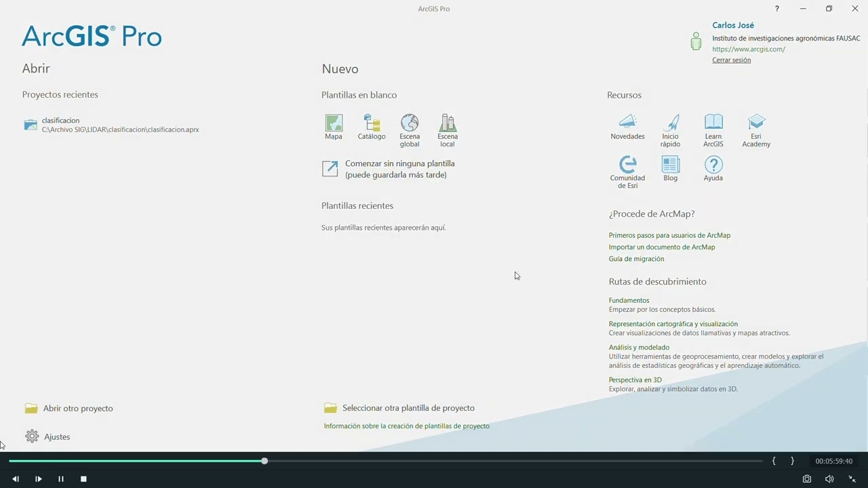The width and height of the screenshot is (868, 488).
Task: Follow the https://www.arcgis.com/ link
Action: click(749, 49)
